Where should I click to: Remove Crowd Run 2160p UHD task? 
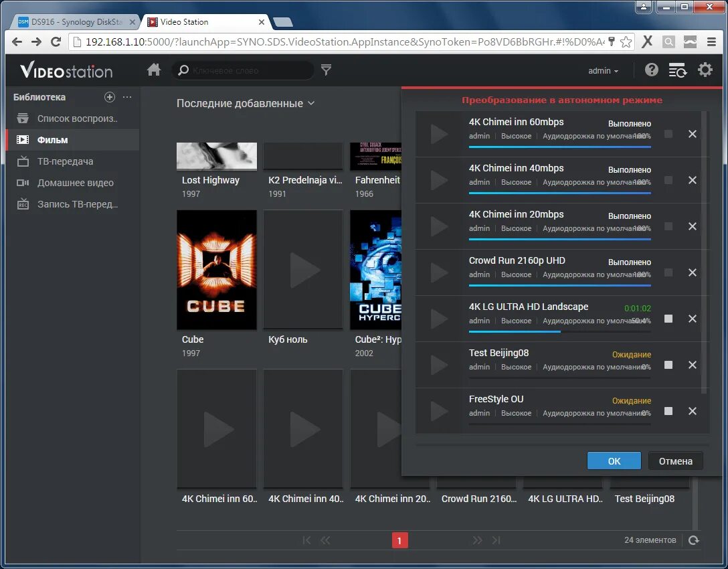coord(693,272)
